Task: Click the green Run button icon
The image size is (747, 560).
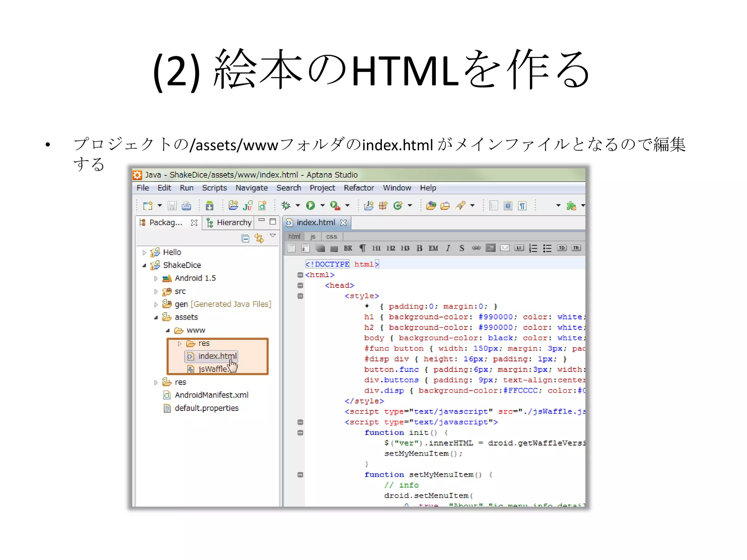Action: (x=311, y=206)
